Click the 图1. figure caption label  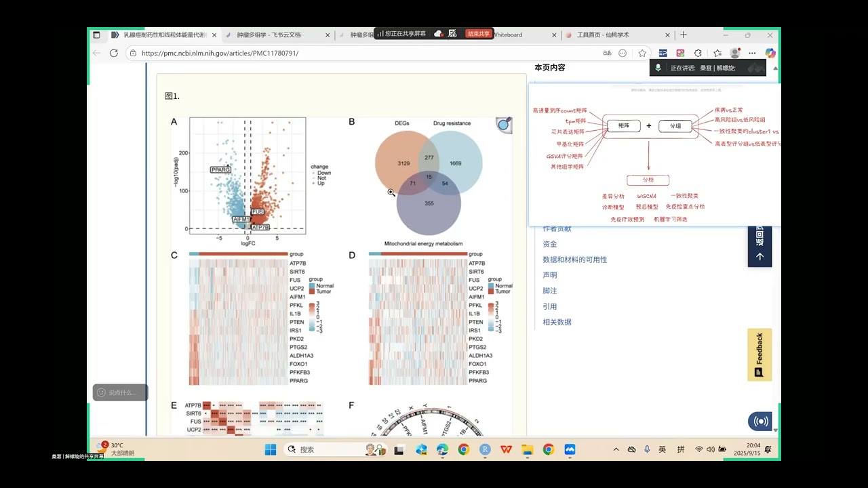point(172,96)
